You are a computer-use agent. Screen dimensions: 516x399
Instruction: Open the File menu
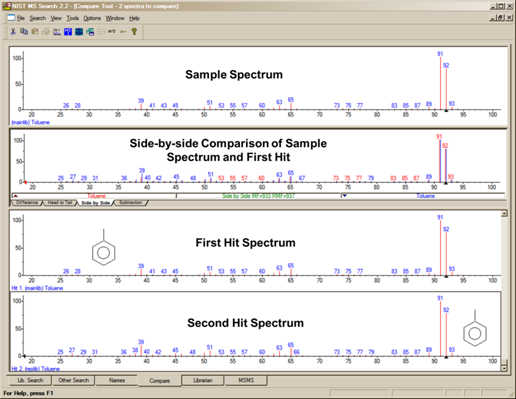click(21, 18)
